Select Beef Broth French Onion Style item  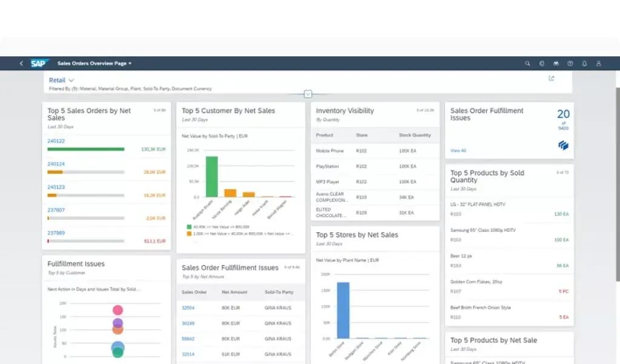point(509,312)
